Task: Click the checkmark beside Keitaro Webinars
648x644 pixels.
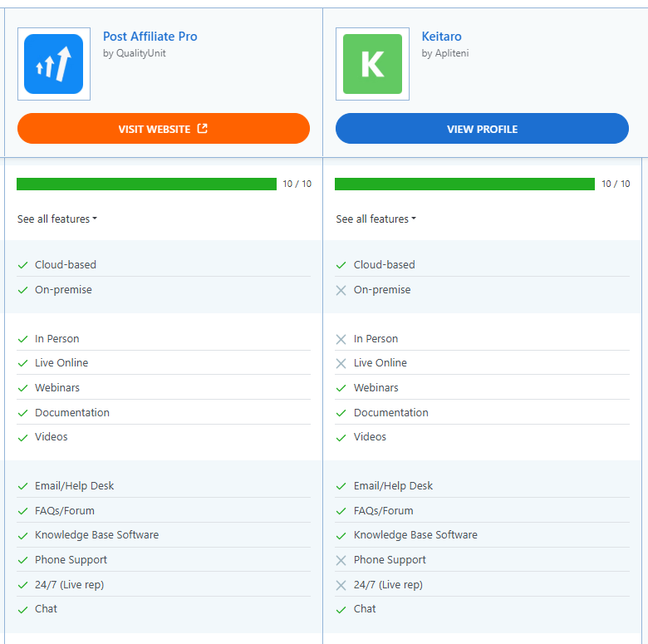Action: tap(341, 388)
